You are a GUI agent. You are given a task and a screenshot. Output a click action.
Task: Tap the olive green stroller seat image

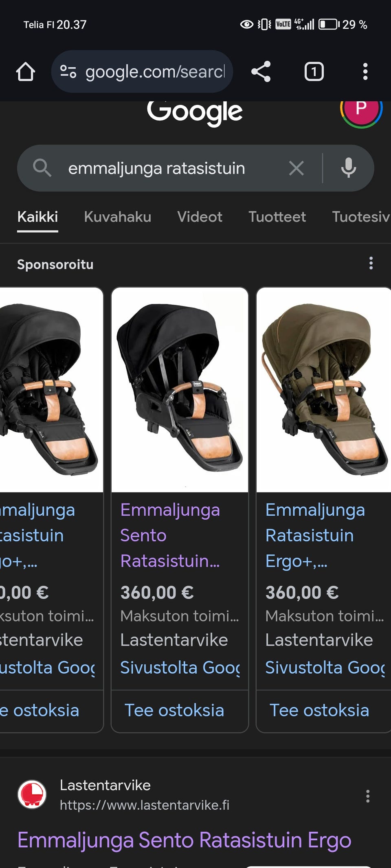point(324,389)
